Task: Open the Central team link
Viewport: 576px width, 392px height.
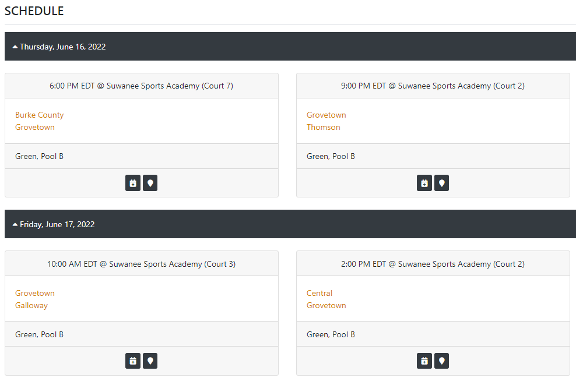Action: (x=319, y=293)
